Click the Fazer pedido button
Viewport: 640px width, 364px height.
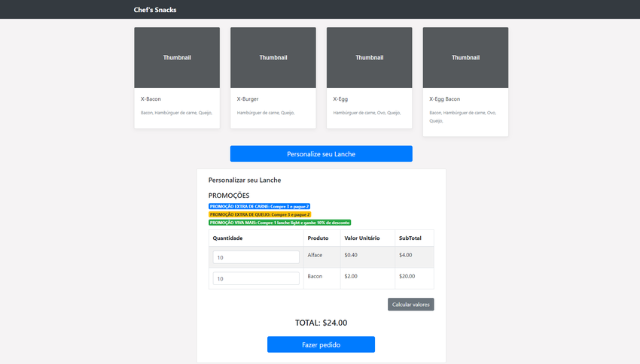[x=322, y=344]
